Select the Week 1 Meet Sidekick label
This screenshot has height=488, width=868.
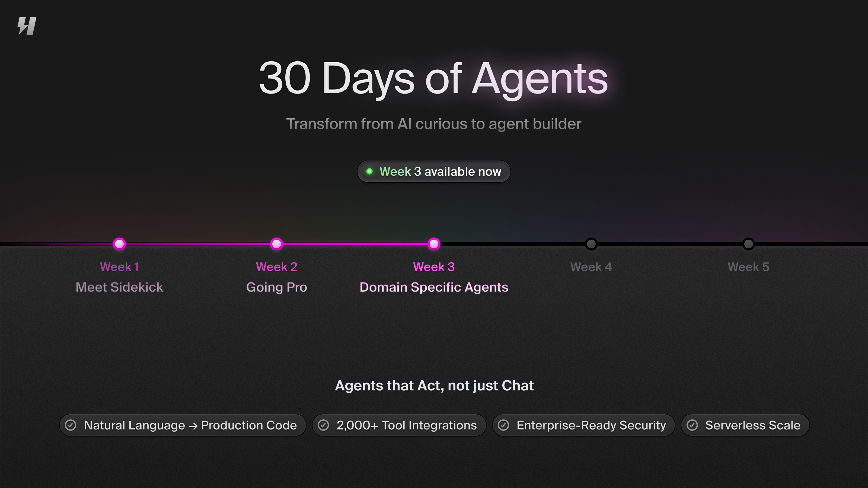coord(120,287)
